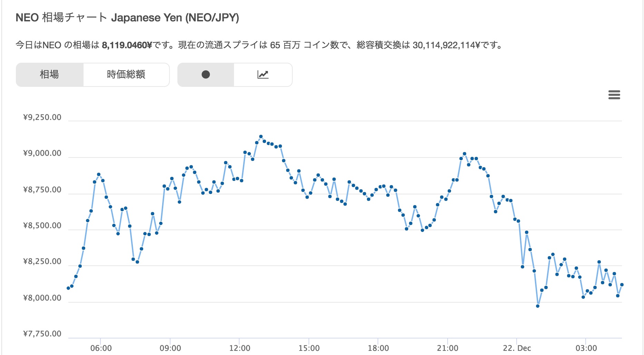Click the 21:00 time axis label
This screenshot has height=355, width=644.
tap(448, 348)
